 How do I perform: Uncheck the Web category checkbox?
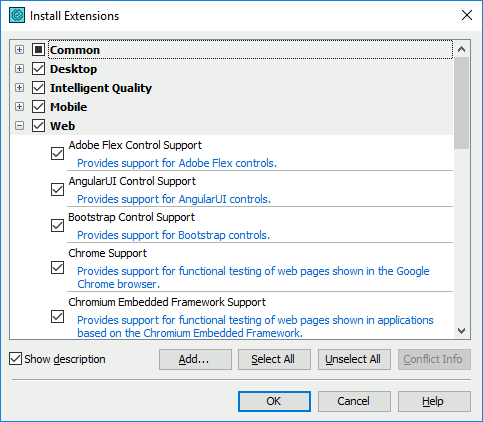click(x=38, y=126)
